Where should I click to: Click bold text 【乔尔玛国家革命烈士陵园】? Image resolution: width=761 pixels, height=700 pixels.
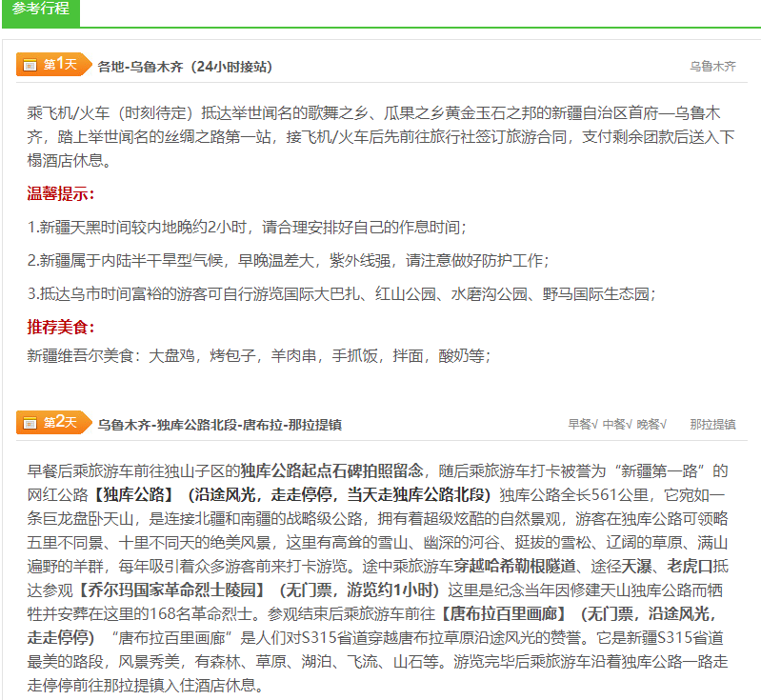pyautogui.click(x=171, y=590)
